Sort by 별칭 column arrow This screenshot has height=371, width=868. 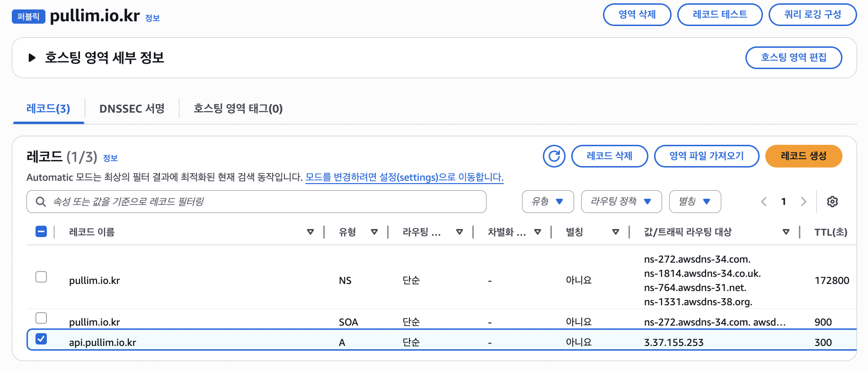[616, 232]
